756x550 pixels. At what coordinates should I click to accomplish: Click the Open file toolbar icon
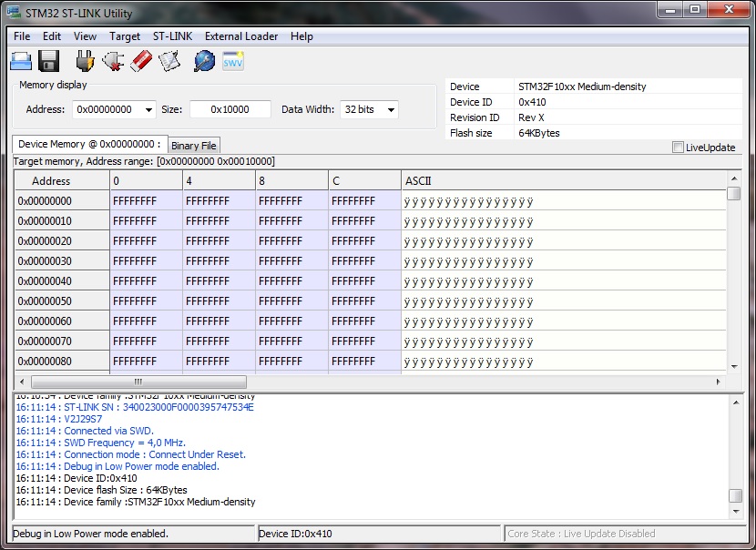coord(21,61)
